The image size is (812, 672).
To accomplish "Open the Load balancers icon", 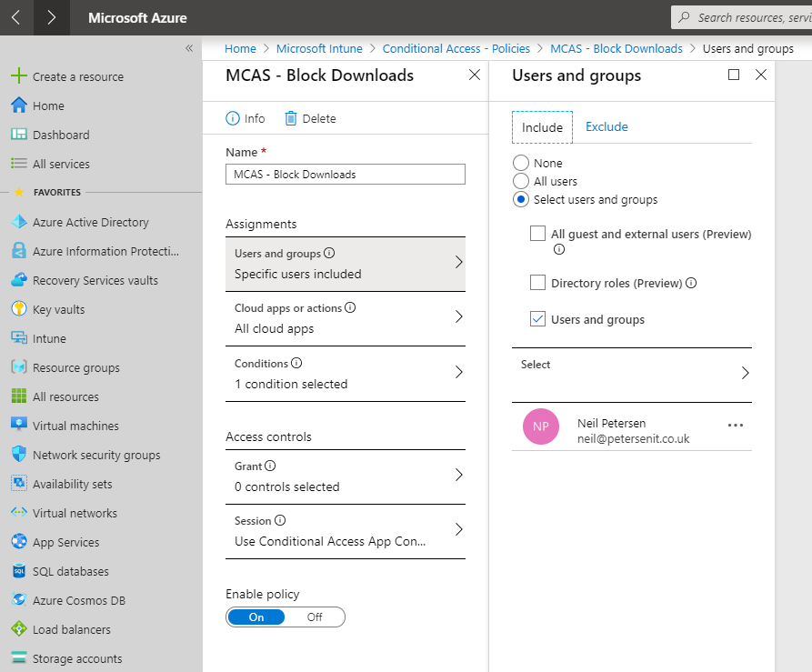I will (19, 629).
